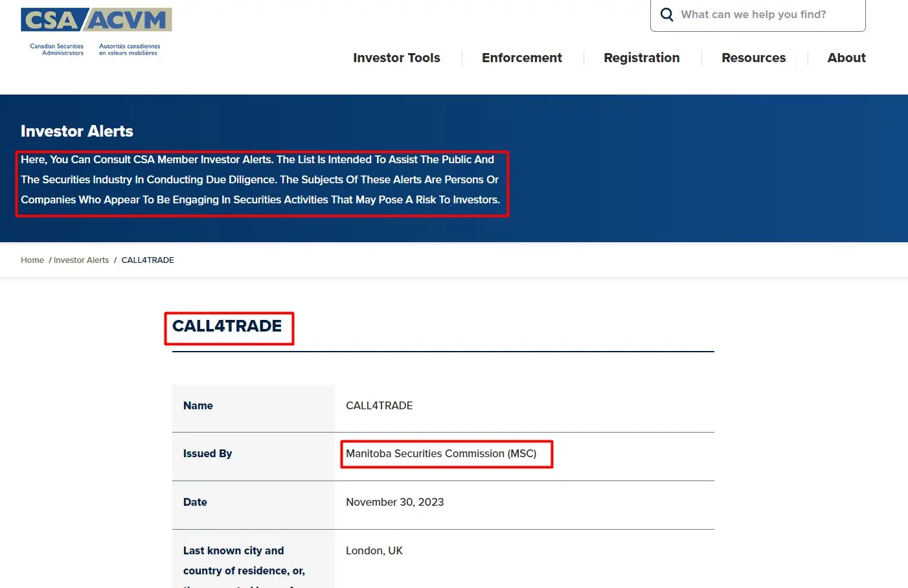Open the Investor Tools menu
Screen dimensions: 908x588
coord(396,58)
